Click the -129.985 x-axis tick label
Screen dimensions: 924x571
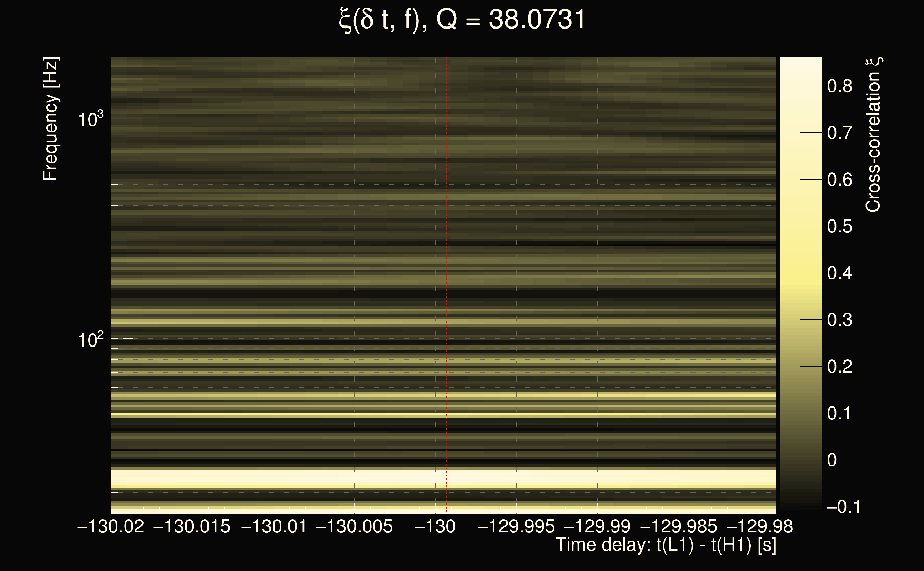click(678, 526)
